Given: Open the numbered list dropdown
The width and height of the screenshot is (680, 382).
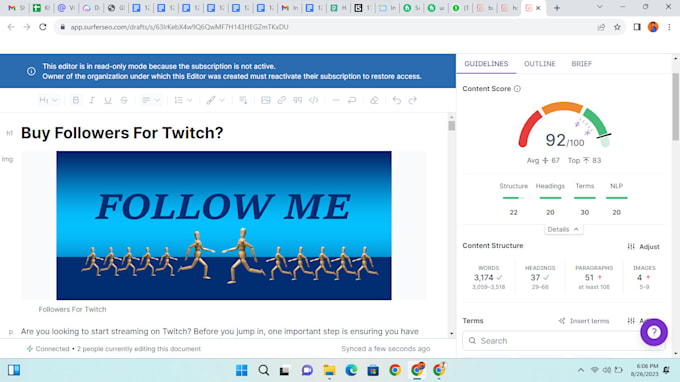Looking at the screenshot, I should coord(183,100).
